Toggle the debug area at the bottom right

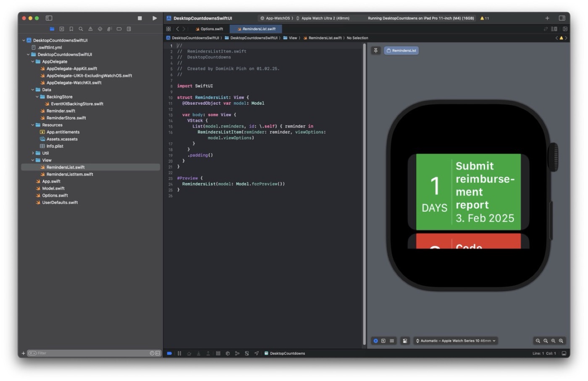[x=564, y=353]
